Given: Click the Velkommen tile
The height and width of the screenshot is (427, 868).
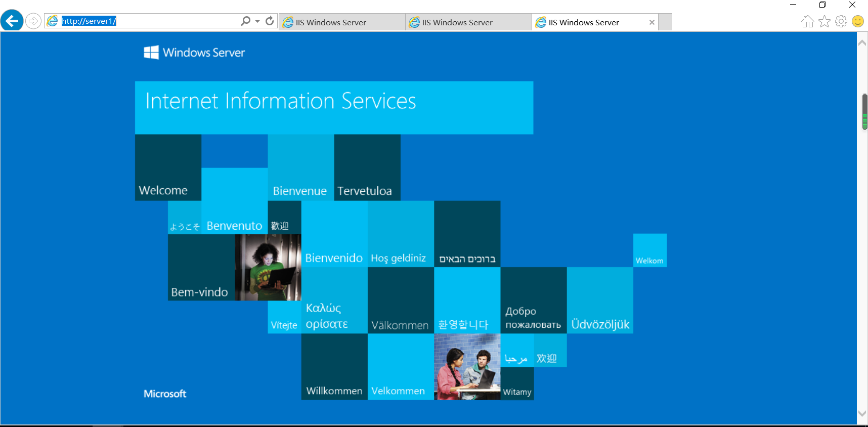Looking at the screenshot, I should pyautogui.click(x=401, y=367).
